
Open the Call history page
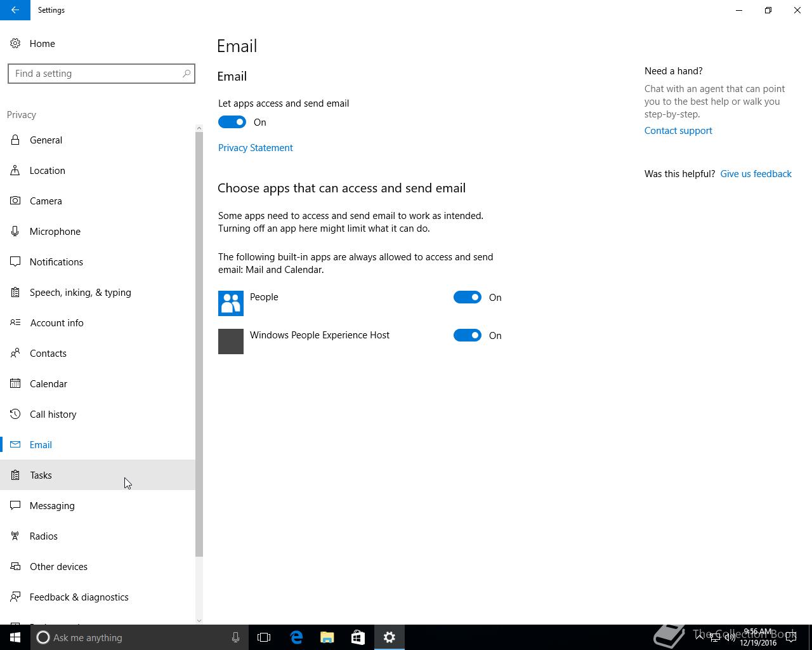pyautogui.click(x=98, y=414)
